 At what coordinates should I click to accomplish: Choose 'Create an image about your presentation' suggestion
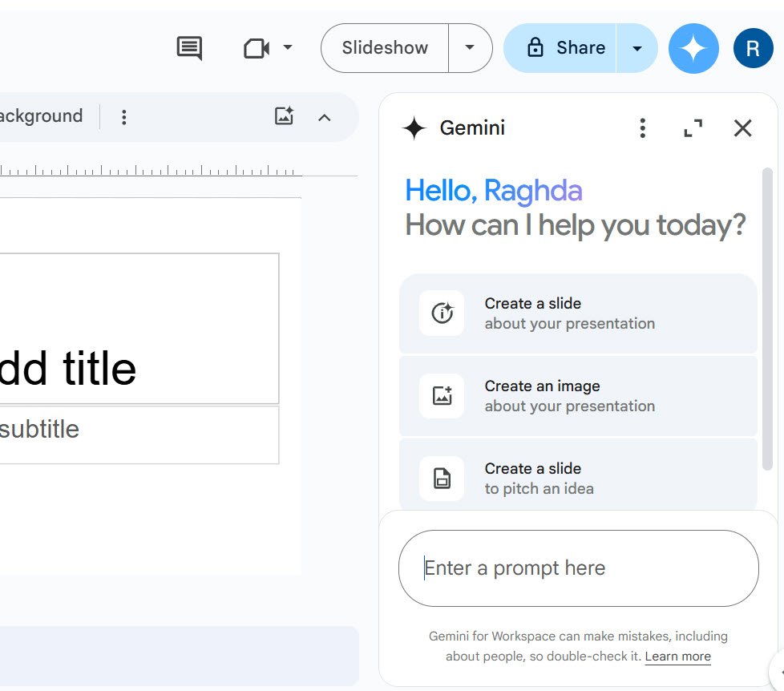578,396
